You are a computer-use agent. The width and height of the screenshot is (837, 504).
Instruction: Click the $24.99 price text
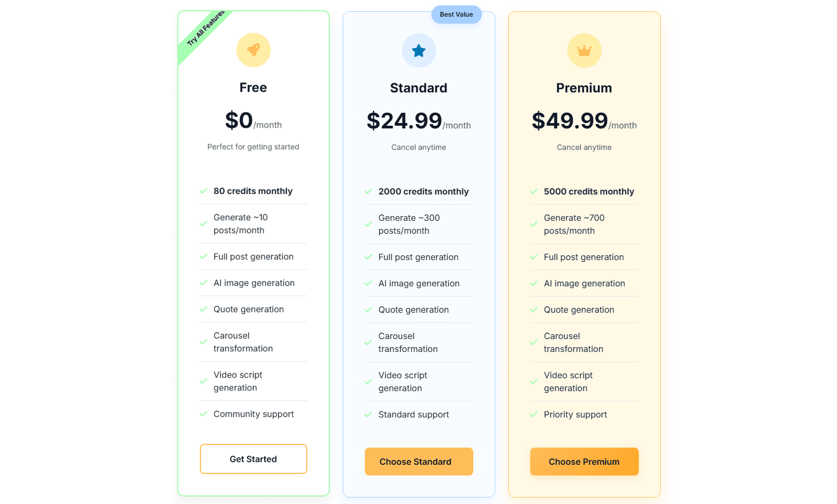405,121
